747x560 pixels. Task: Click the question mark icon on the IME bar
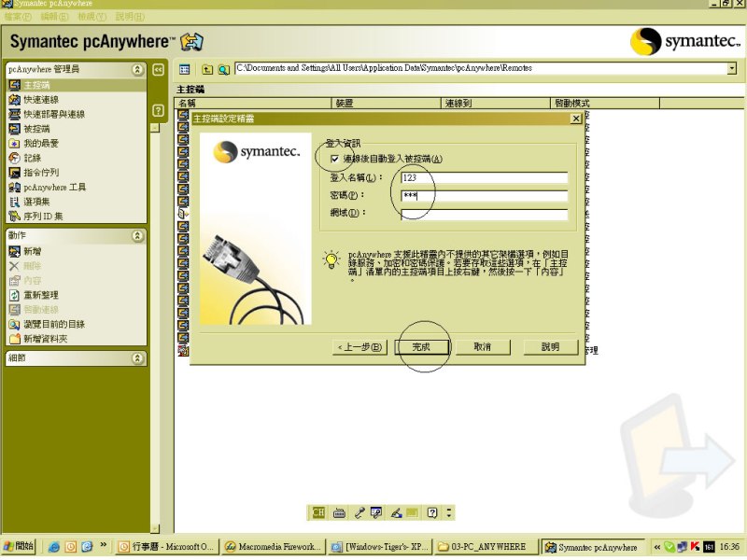(x=432, y=512)
